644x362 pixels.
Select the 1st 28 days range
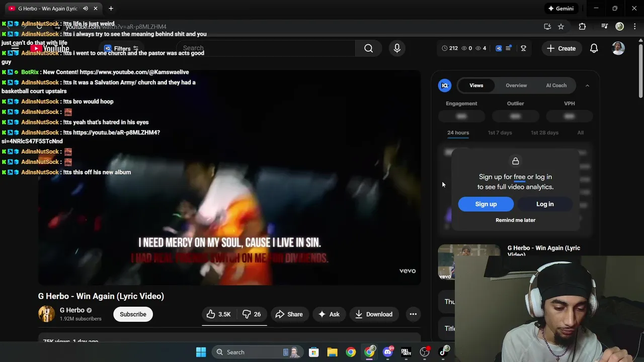544,133
